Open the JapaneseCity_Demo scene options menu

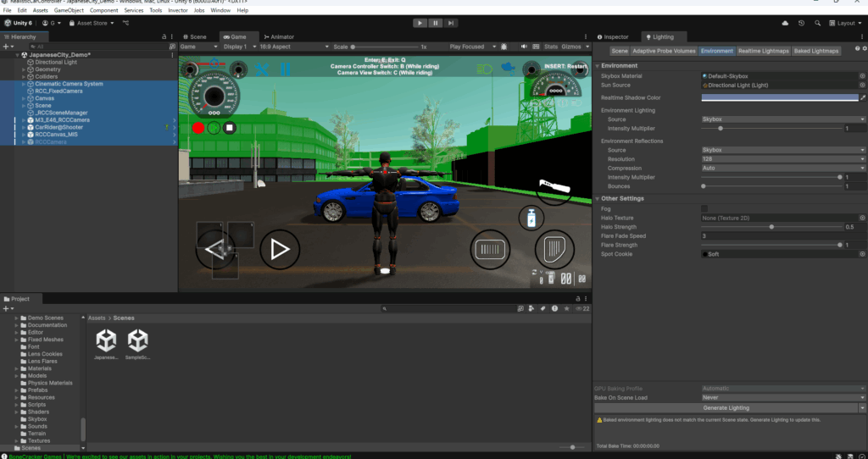(x=172, y=55)
